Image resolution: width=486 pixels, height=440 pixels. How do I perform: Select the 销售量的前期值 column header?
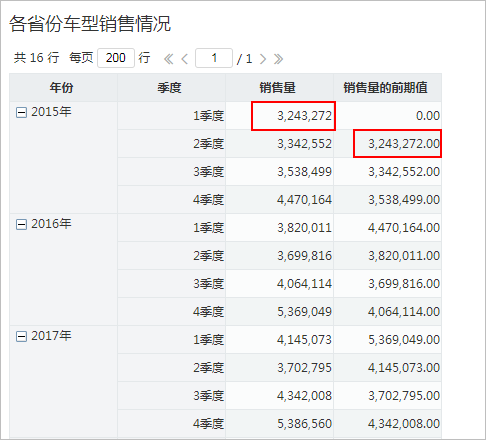coord(388,88)
